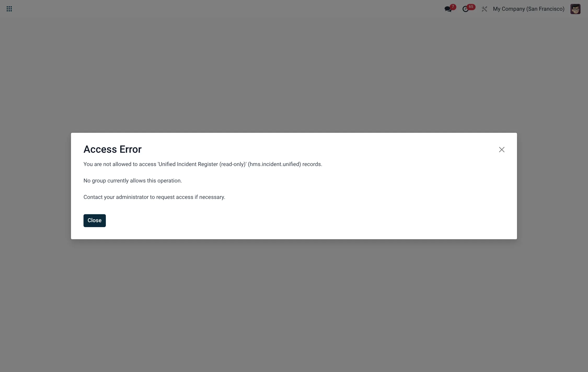Viewport: 588px width, 372px height.
Task: Click the Close button in the dialog
Action: (95, 221)
